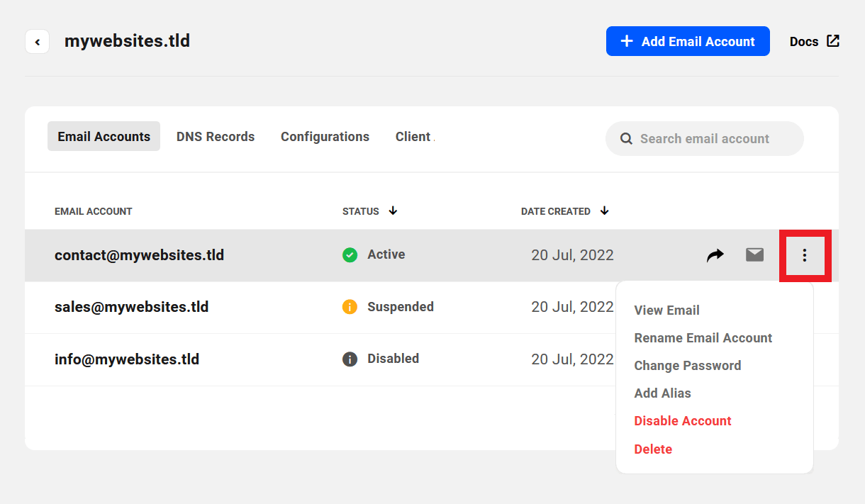Click the dark Disabled status icon
865x504 pixels.
click(x=350, y=359)
